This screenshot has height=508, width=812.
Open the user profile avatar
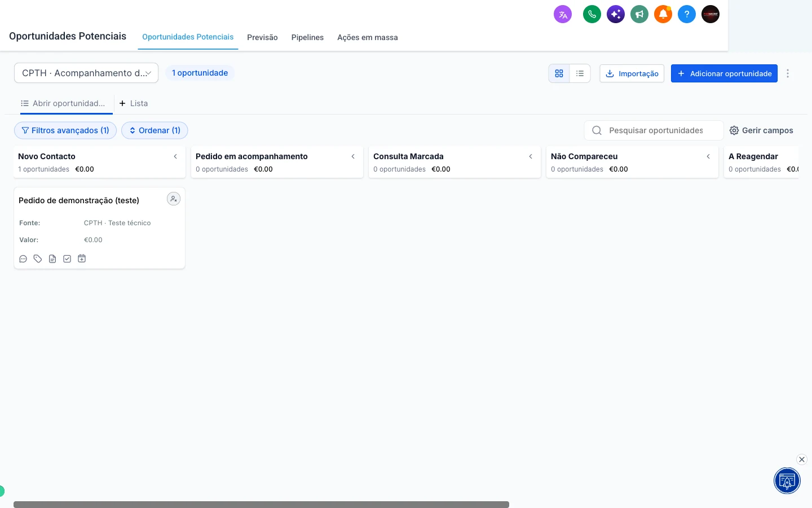[710, 15]
